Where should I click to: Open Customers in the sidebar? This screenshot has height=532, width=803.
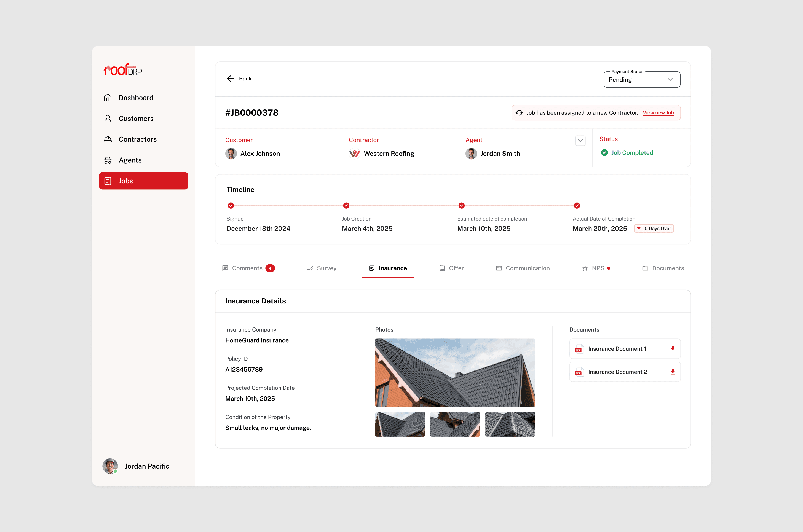point(136,119)
